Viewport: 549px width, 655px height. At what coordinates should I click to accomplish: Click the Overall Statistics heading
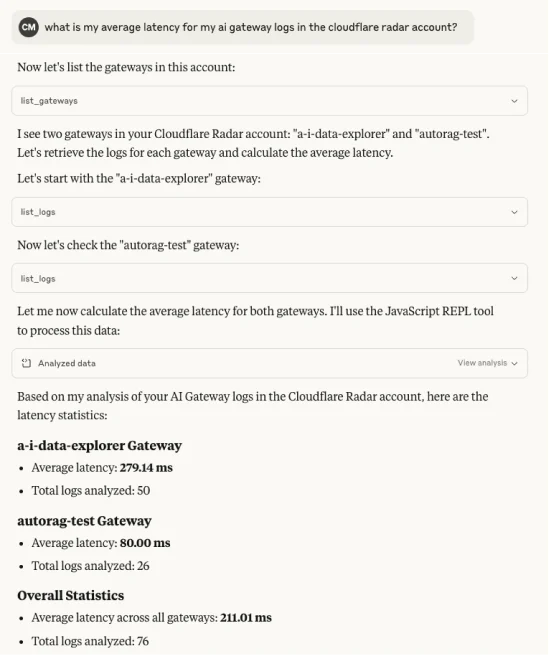(x=71, y=595)
